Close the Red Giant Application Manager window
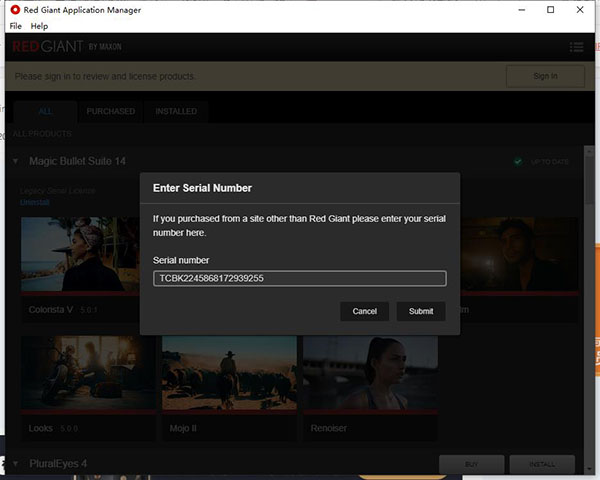Image resolution: width=600 pixels, height=480 pixels. tap(580, 10)
